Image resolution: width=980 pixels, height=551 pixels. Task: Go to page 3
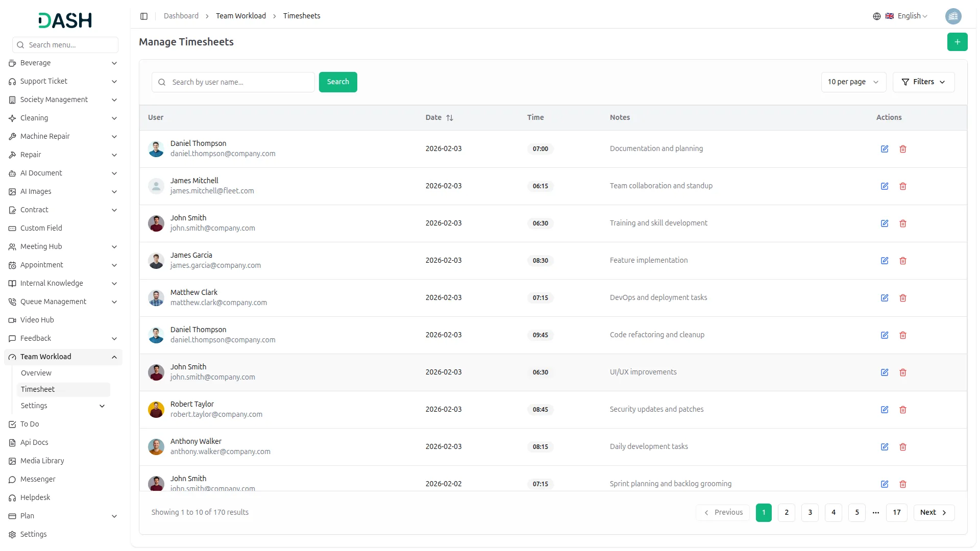coord(810,513)
